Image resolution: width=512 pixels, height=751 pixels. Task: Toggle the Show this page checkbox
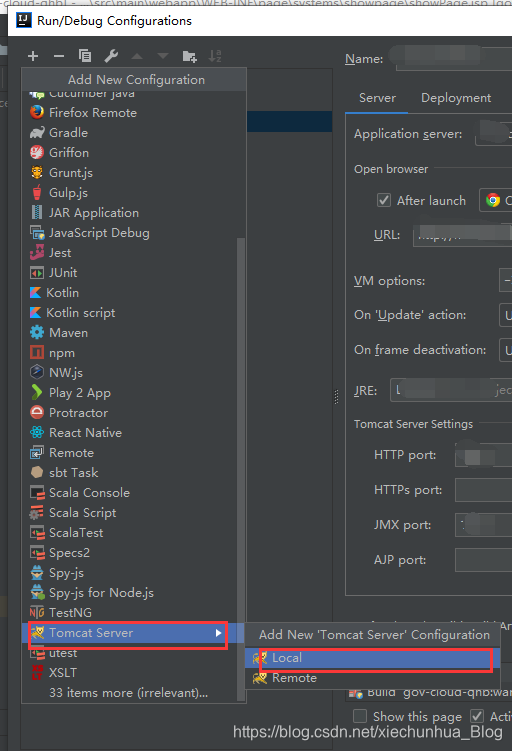pyautogui.click(x=360, y=717)
